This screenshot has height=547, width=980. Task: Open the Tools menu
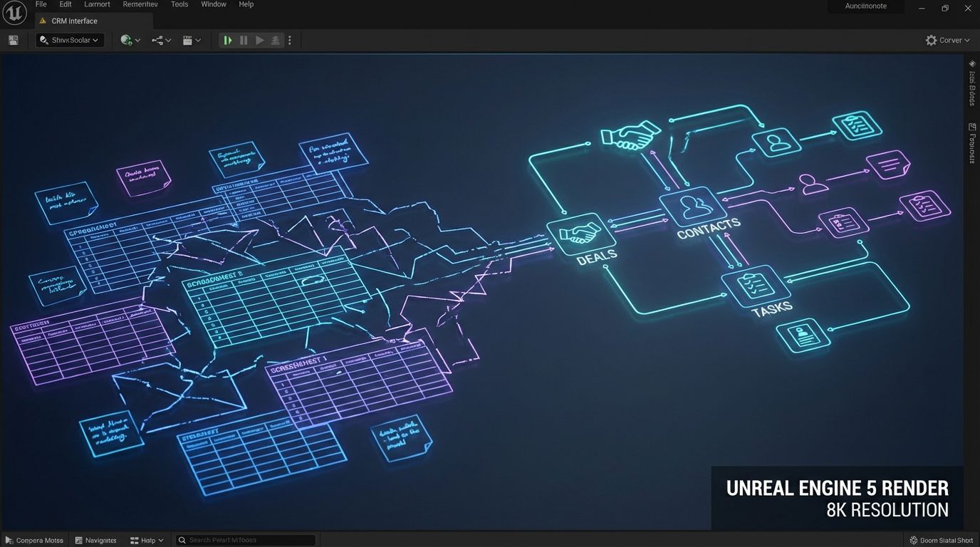tap(179, 4)
